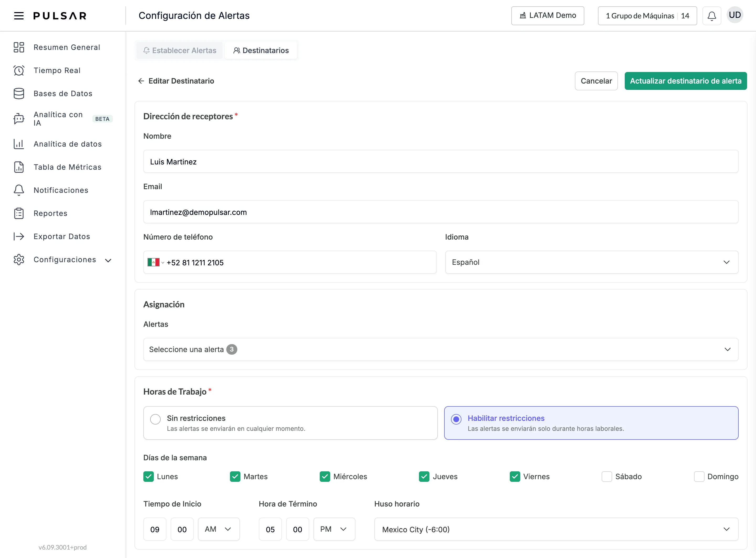Uncheck the Miércoles checkbox
Image resolution: width=756 pixels, height=558 pixels.
pos(325,477)
